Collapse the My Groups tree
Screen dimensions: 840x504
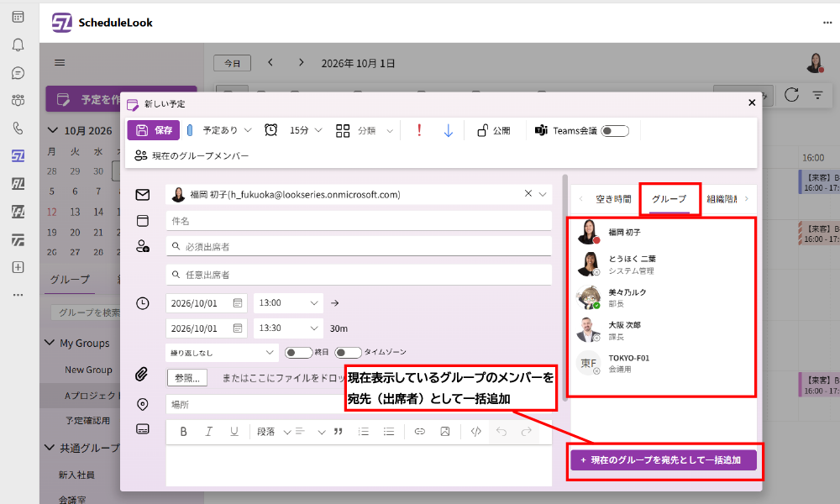coord(50,343)
